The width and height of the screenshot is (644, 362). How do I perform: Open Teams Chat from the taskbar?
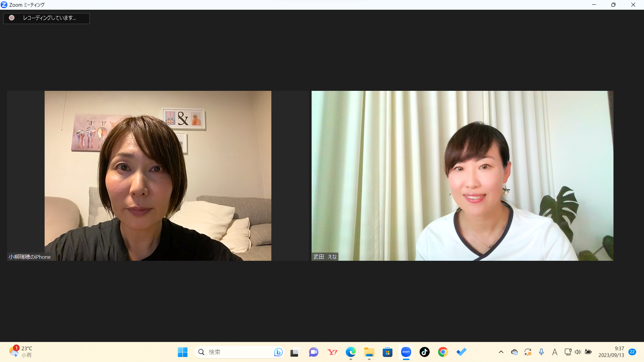314,352
